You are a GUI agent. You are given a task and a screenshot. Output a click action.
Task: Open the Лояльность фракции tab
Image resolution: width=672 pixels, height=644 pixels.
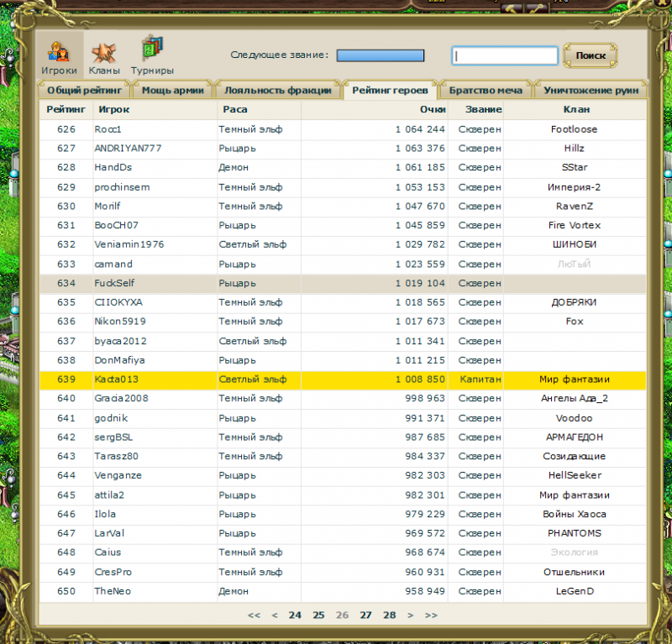click(x=279, y=90)
